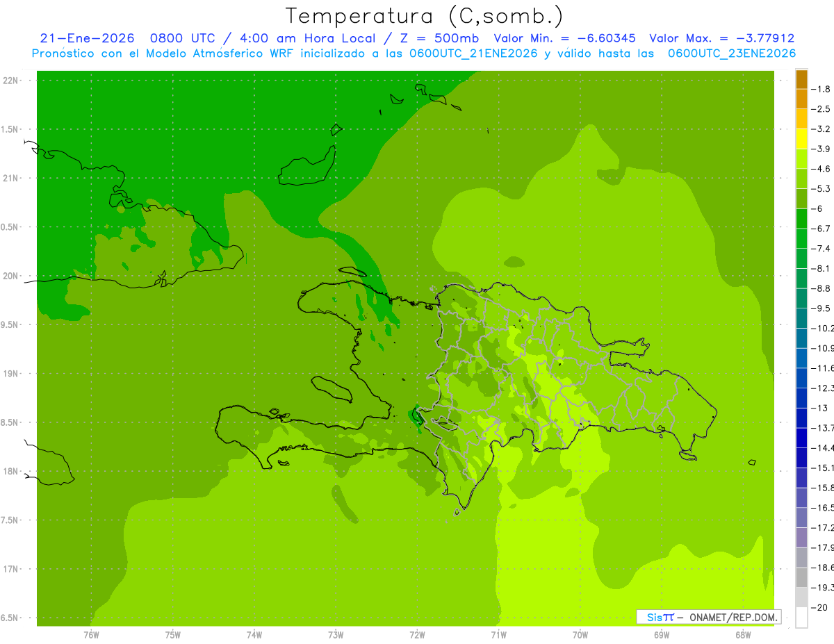Click the 21N latitude axis label
The width and height of the screenshot is (834, 644).
(x=11, y=178)
